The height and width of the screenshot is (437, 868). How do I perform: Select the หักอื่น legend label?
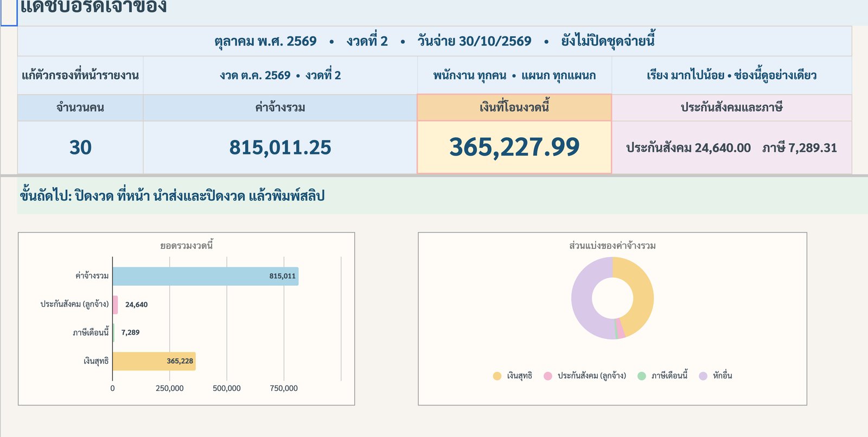(723, 376)
